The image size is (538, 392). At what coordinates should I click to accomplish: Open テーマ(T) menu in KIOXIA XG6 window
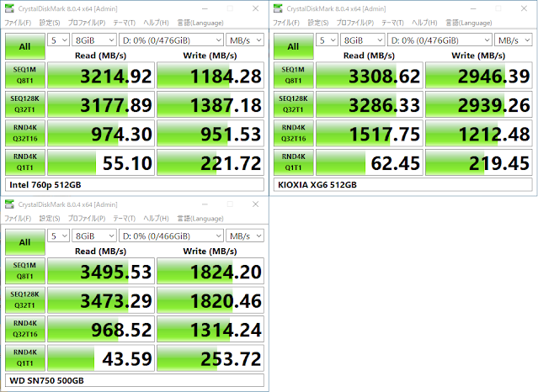point(392,23)
